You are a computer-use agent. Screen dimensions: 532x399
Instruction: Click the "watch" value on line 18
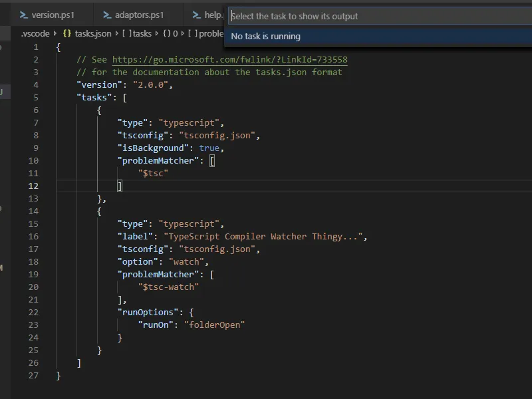[186, 262]
